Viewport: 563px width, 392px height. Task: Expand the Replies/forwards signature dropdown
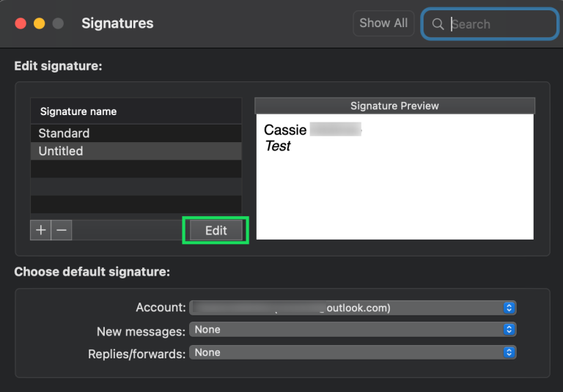(353, 352)
